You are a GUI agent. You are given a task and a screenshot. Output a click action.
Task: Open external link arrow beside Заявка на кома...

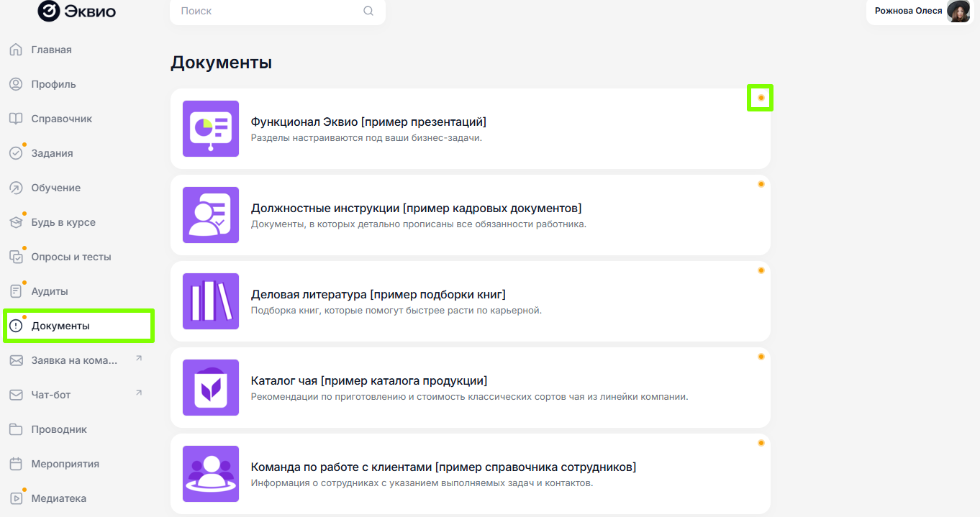[x=139, y=358]
